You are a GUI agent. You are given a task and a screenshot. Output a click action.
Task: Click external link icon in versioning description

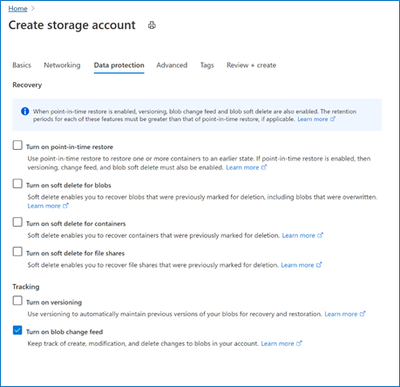pyautogui.click(x=363, y=314)
